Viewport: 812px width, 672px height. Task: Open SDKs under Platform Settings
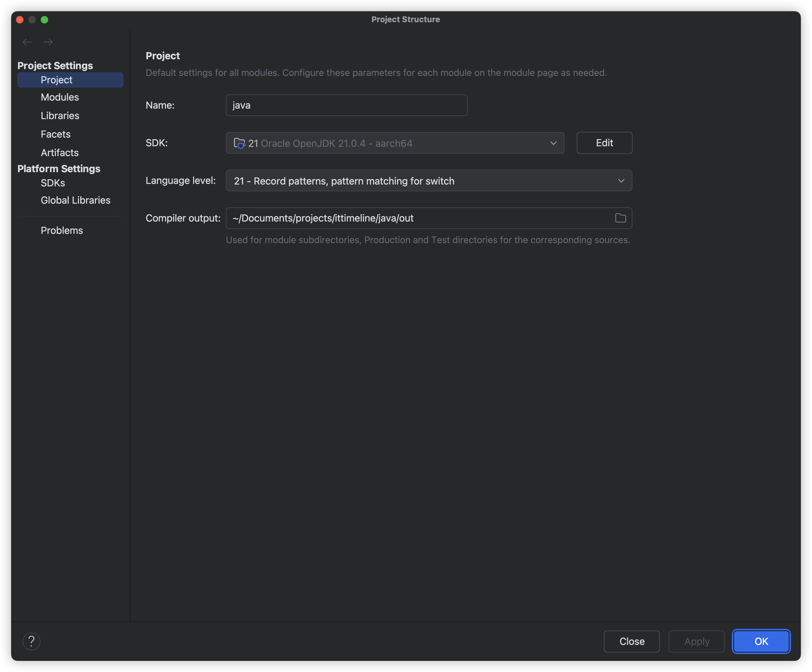pyautogui.click(x=53, y=183)
